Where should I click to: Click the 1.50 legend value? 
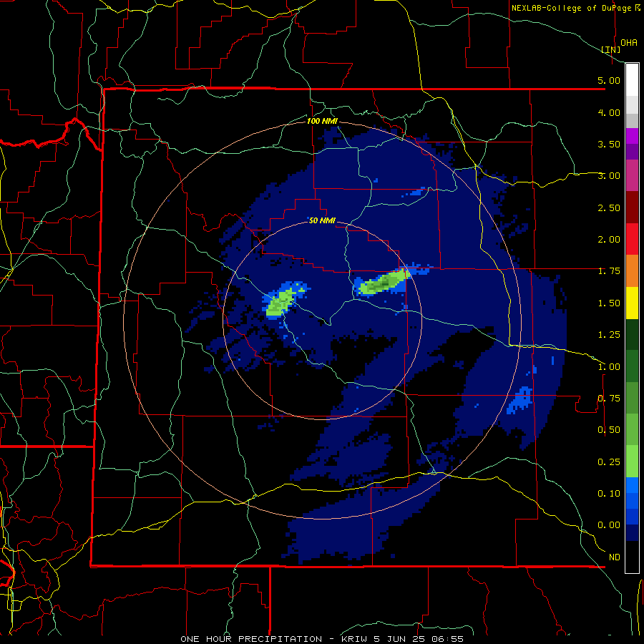(x=609, y=303)
